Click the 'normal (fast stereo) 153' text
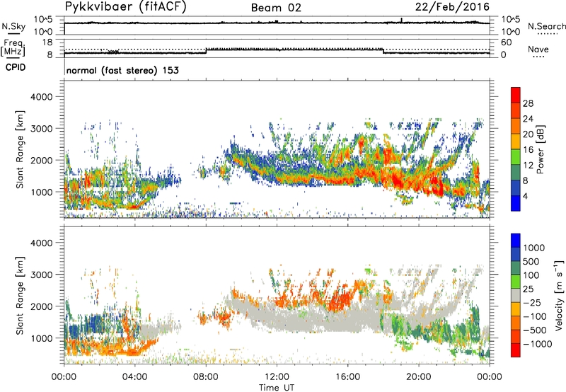 tap(122, 70)
